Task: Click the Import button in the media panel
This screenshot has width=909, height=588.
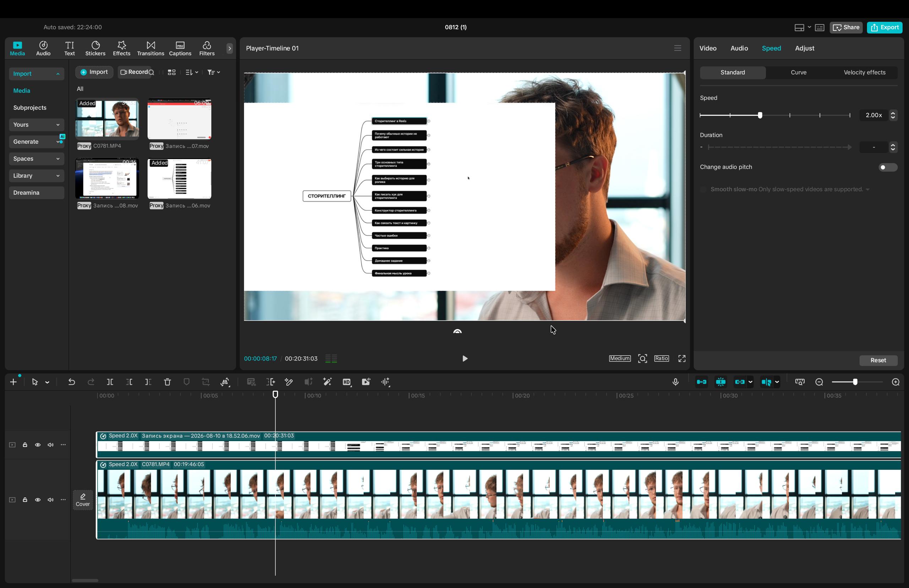Action: (94, 72)
